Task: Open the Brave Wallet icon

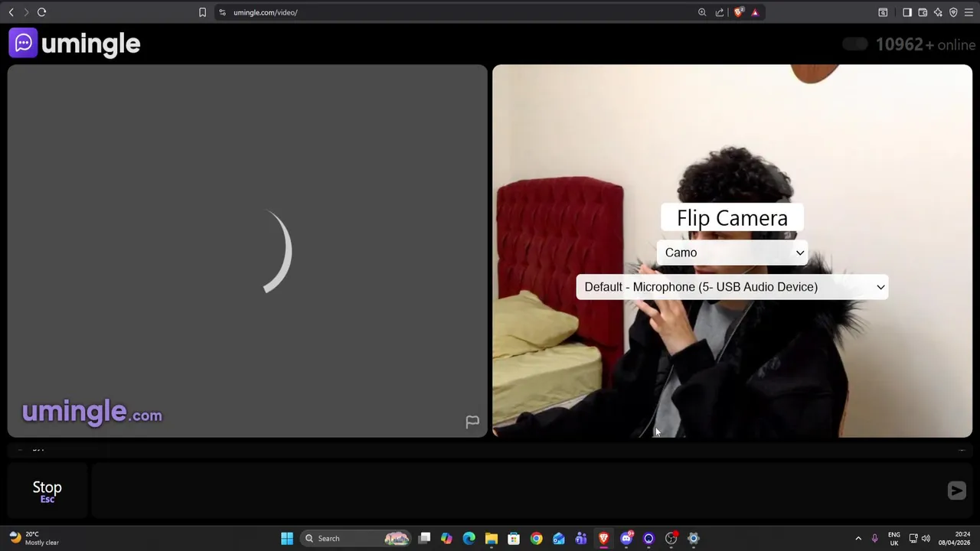Action: click(923, 12)
